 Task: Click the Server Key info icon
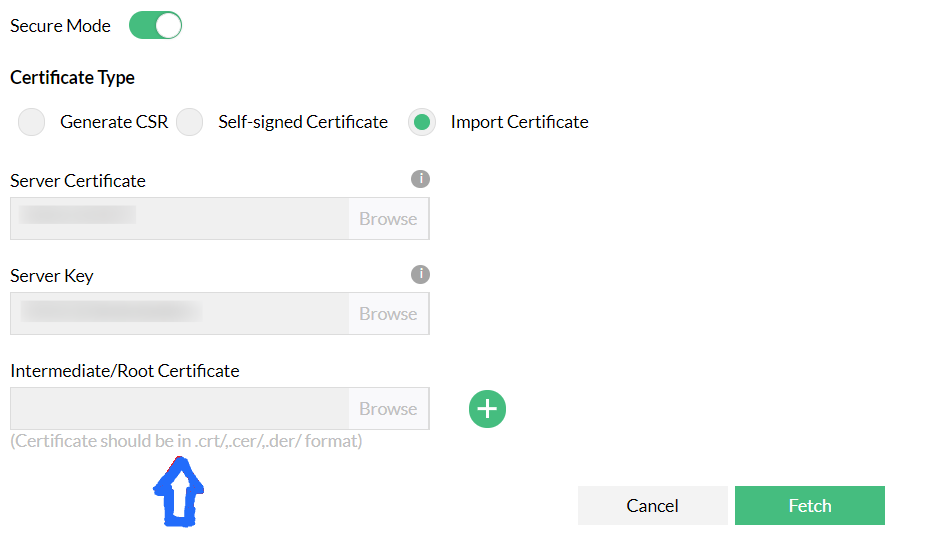(421, 274)
